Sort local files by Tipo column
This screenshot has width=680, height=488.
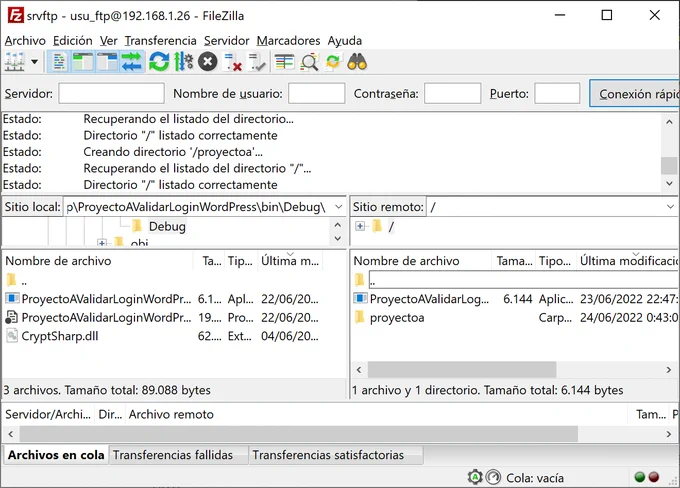pos(241,261)
